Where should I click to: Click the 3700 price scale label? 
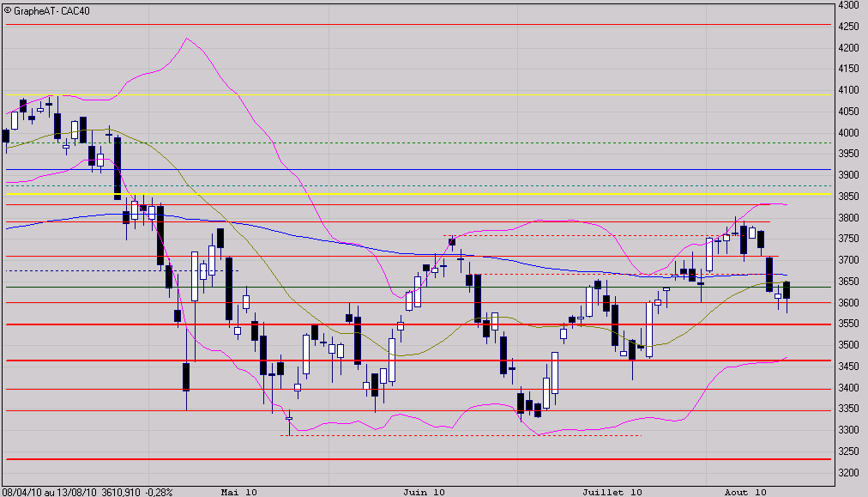click(x=848, y=260)
